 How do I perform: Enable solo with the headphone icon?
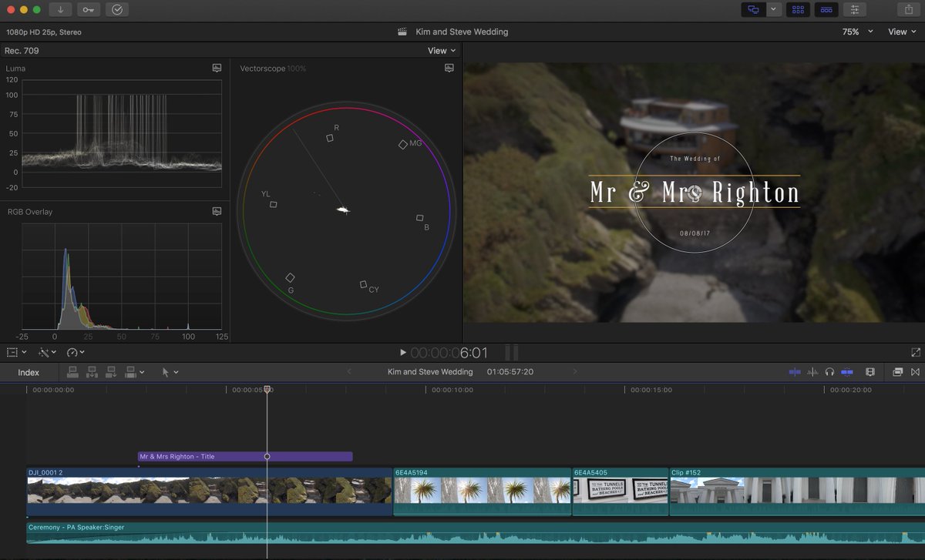[829, 372]
